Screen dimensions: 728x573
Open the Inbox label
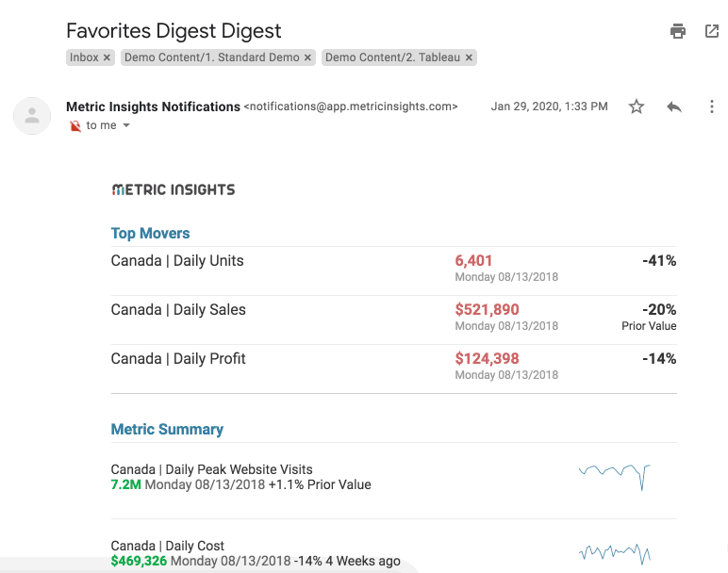click(x=84, y=57)
